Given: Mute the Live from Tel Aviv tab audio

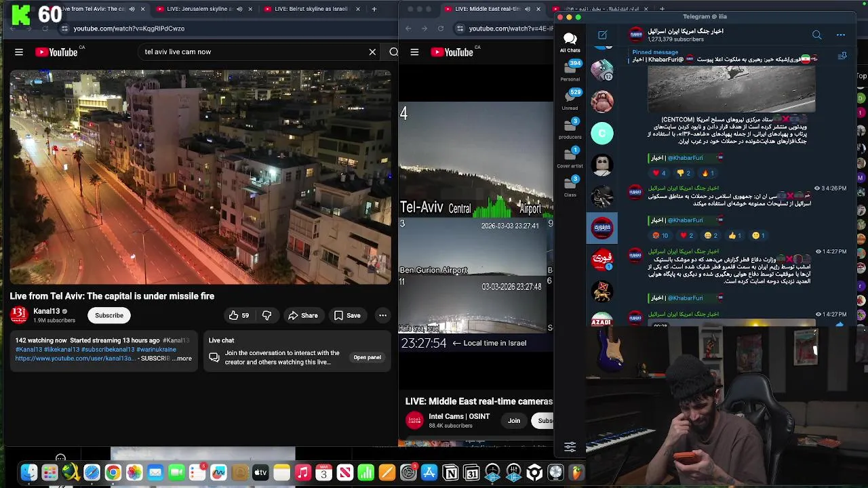Looking at the screenshot, I should click(132, 9).
